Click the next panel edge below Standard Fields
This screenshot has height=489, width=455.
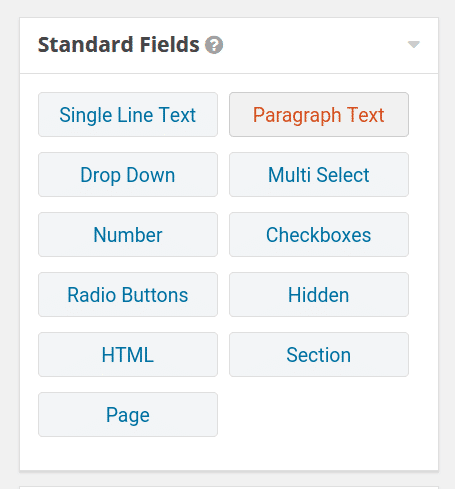[x=229, y=487]
